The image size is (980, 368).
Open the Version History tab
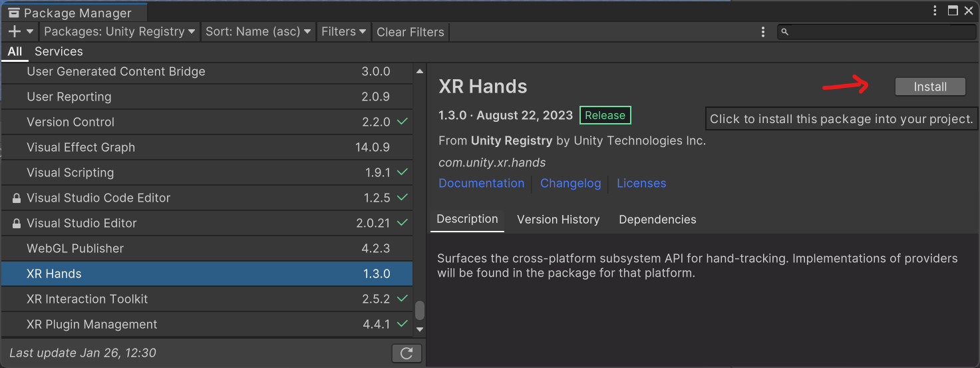558,220
